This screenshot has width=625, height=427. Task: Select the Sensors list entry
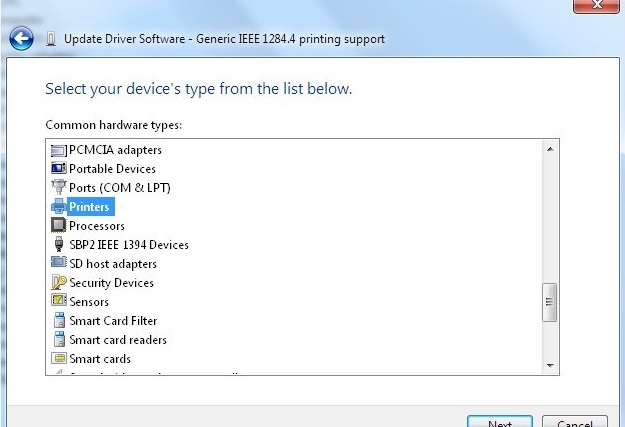(x=89, y=302)
